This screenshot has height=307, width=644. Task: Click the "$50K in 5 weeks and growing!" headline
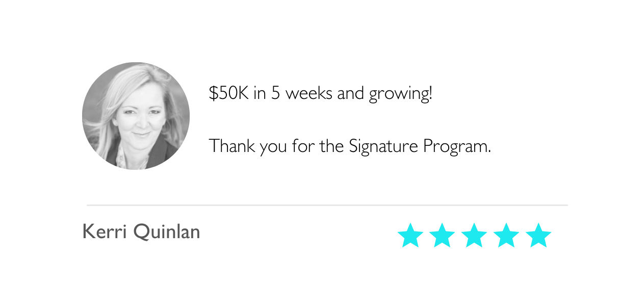coord(320,94)
